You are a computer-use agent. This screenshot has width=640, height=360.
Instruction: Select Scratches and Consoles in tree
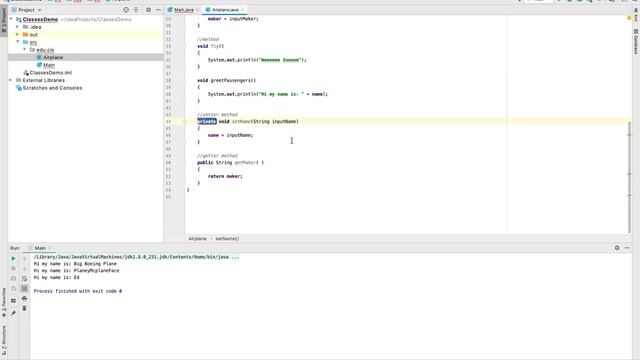(x=52, y=88)
